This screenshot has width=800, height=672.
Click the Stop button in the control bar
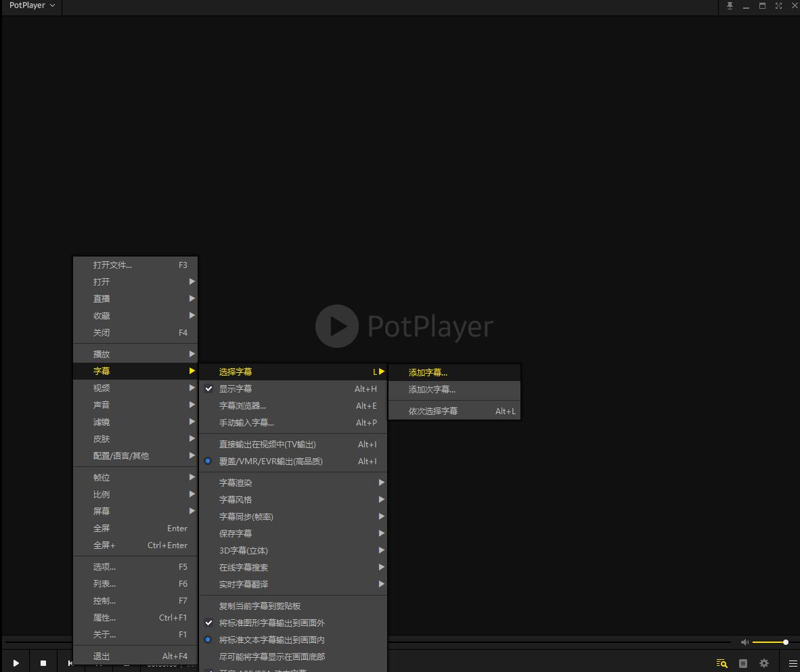pos(43,663)
